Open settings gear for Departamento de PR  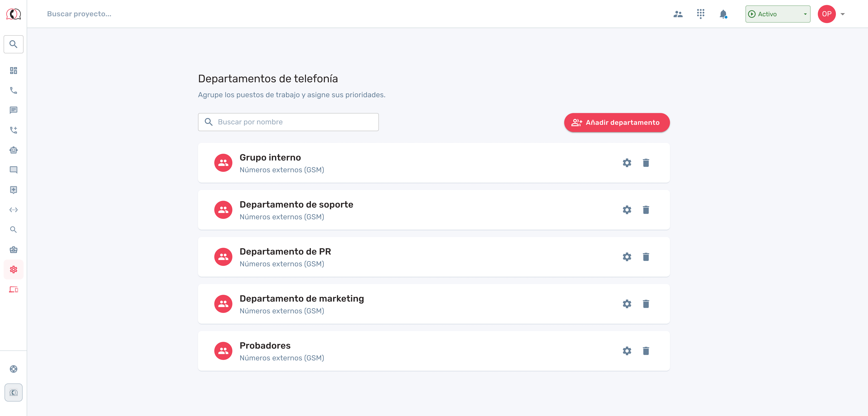tap(627, 257)
